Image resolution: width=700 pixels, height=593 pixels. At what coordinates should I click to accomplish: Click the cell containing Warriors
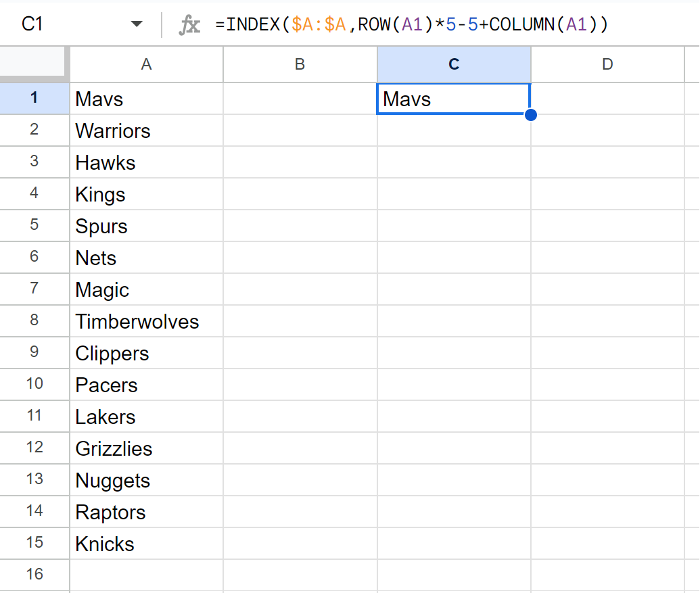point(147,130)
